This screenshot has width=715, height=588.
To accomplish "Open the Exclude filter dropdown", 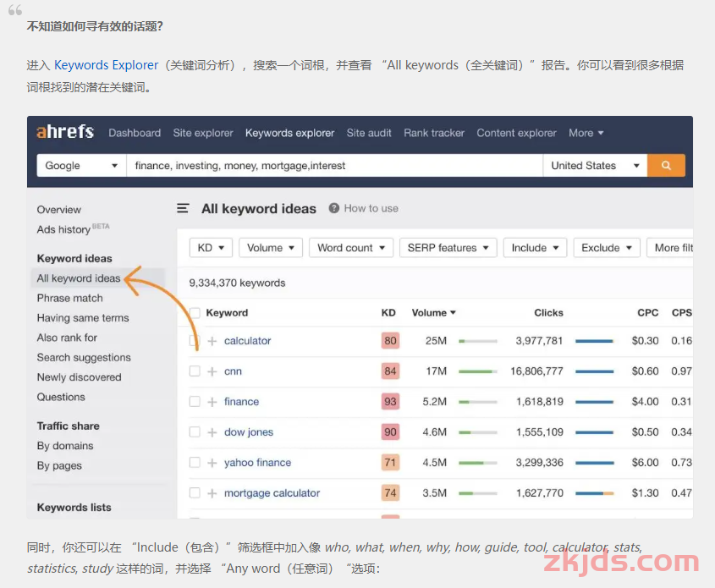I will [x=607, y=248].
